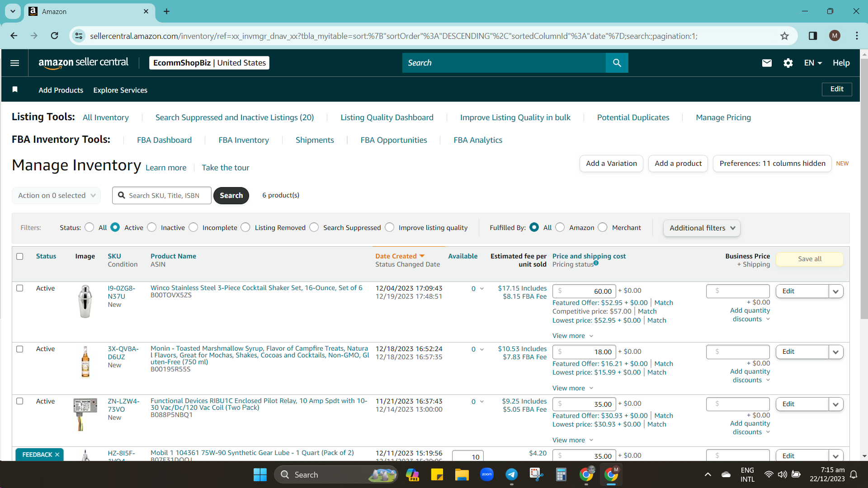Select the All status radio button
This screenshot has height=488, width=868.
tap(90, 227)
